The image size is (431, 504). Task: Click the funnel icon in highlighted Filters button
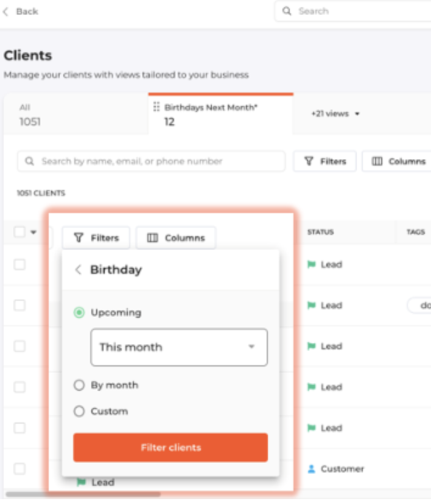79,238
